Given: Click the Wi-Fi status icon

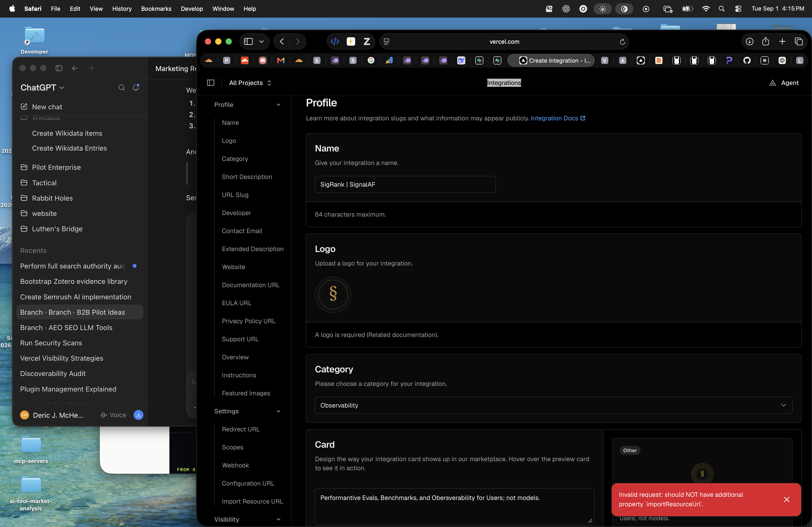Looking at the screenshot, I should point(706,9).
